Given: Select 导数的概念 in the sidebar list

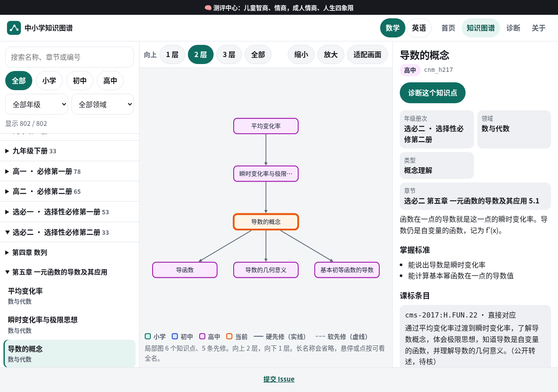Looking at the screenshot, I should pos(69,354).
